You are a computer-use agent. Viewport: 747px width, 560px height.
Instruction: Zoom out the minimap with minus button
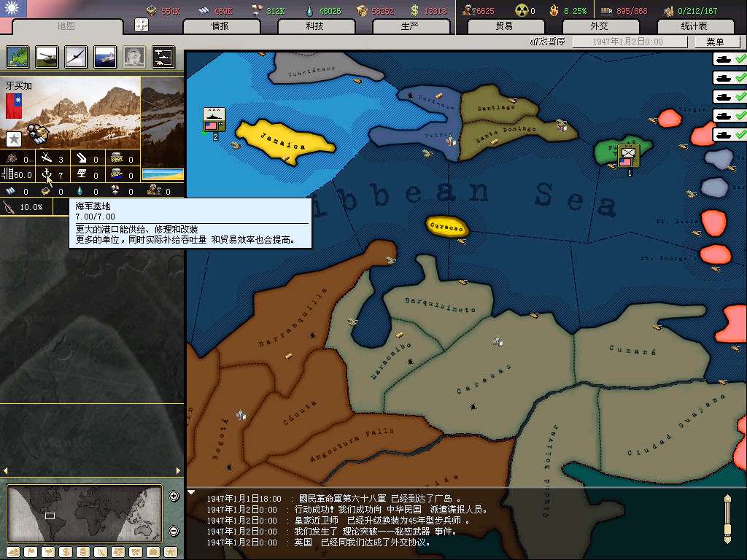[x=174, y=531]
